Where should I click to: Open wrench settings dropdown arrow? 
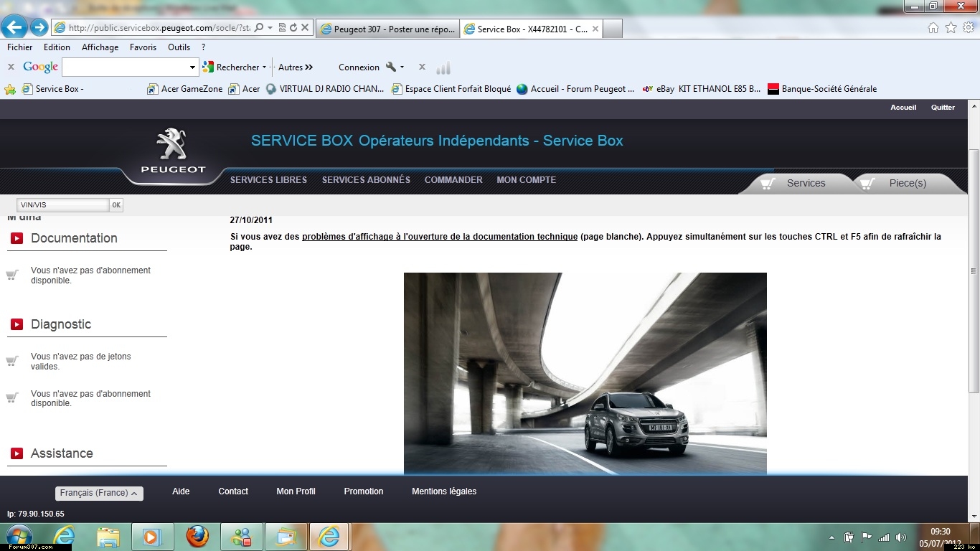click(x=402, y=67)
